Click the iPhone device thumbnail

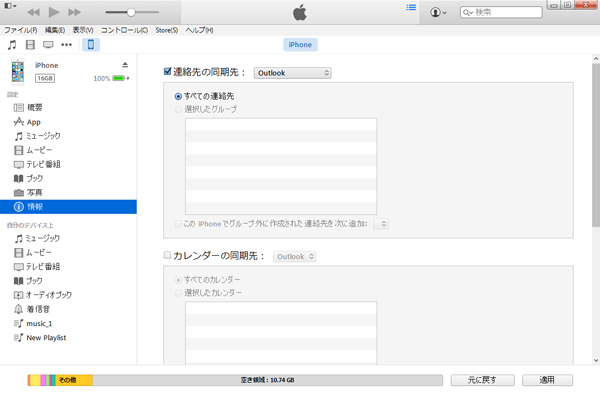(x=18, y=72)
